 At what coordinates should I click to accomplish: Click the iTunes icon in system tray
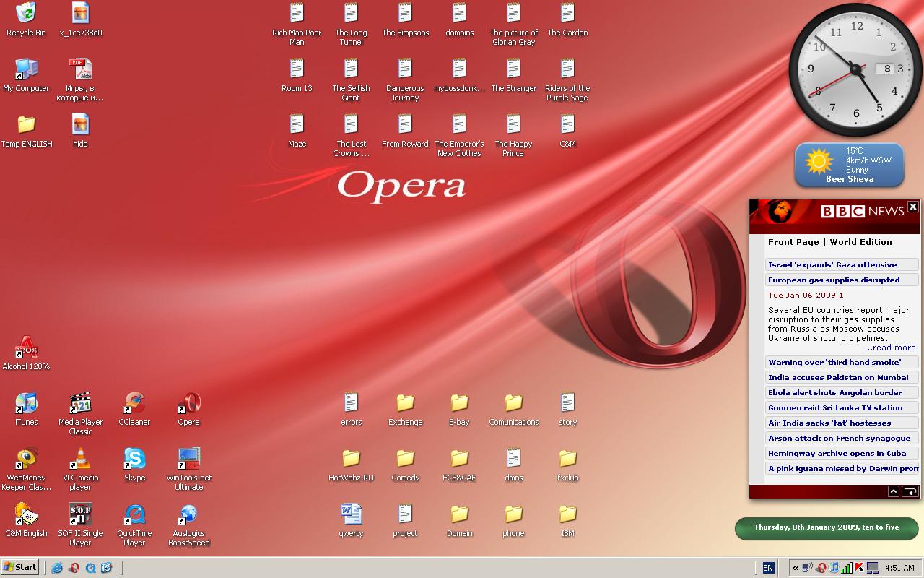834,568
